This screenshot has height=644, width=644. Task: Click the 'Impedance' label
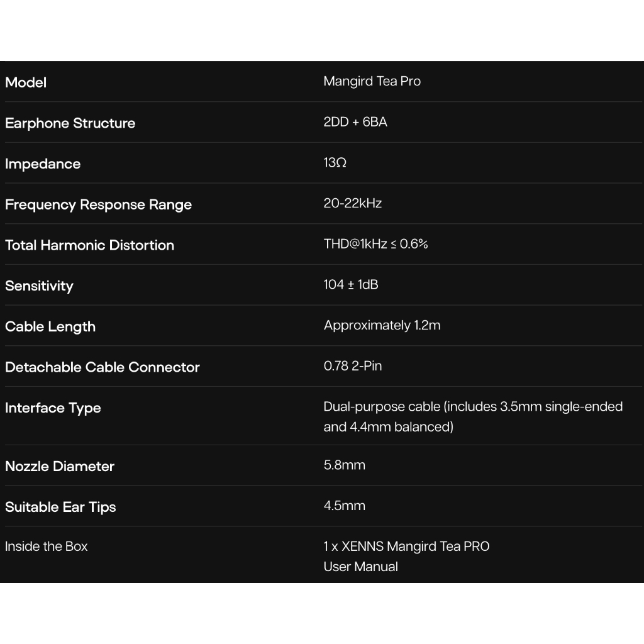click(43, 164)
